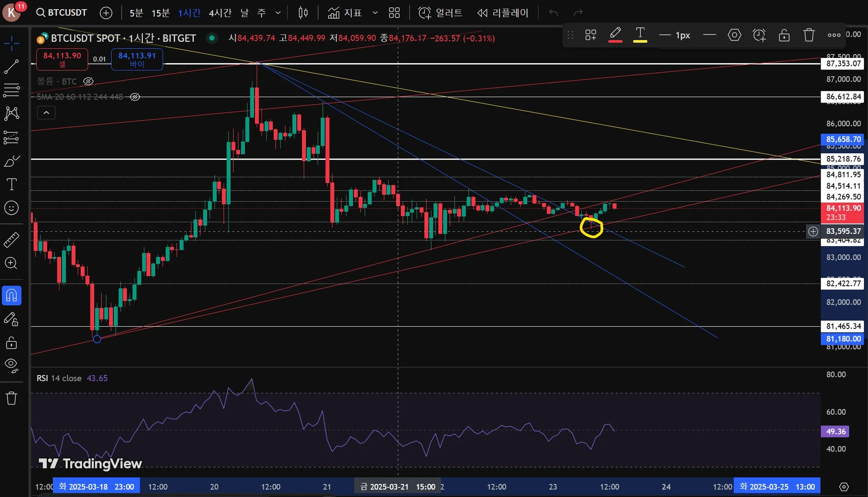Select the crosshair cursor tool

[x=12, y=44]
